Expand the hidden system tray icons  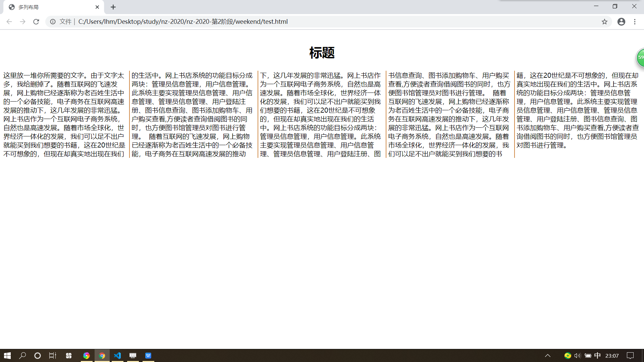(548, 356)
